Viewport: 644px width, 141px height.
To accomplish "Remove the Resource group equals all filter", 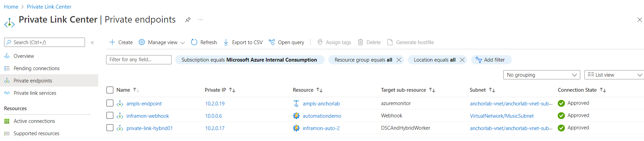I will coord(399,60).
